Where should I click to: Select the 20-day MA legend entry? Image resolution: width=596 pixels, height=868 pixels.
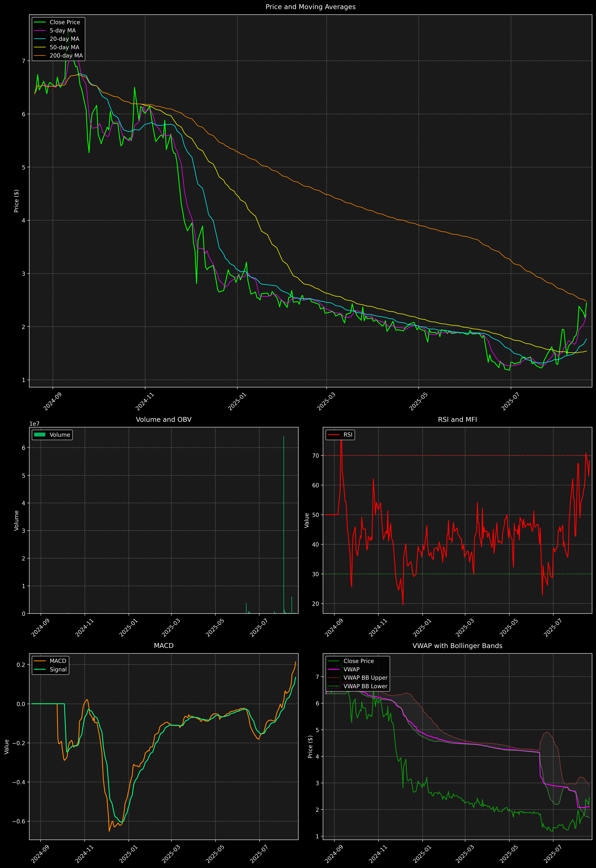click(x=64, y=39)
